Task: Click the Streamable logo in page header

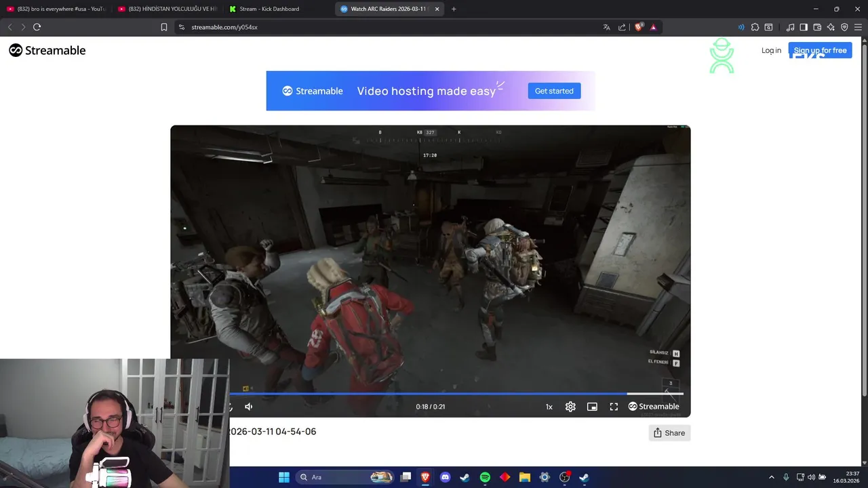Action: [47, 50]
